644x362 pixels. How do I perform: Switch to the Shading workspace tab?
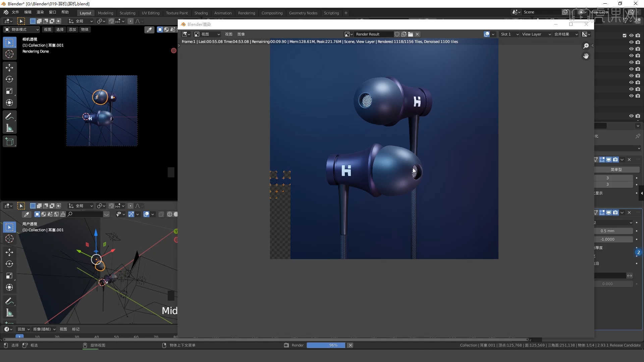coord(201,13)
